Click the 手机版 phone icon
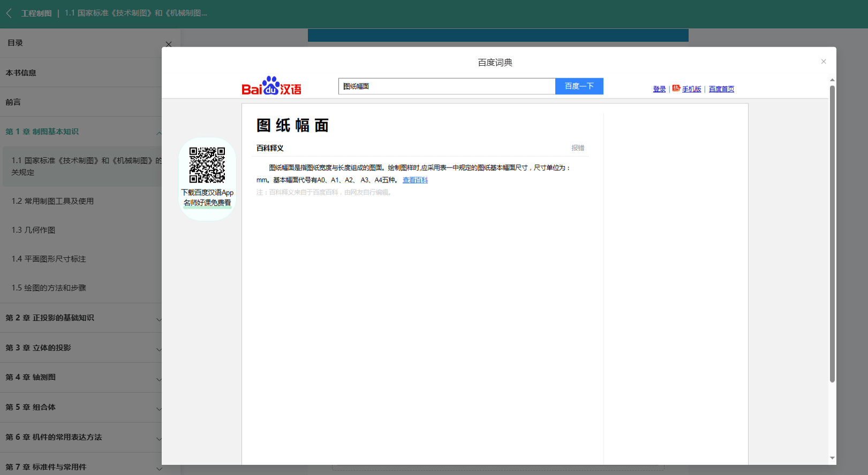868x475 pixels. tap(676, 88)
